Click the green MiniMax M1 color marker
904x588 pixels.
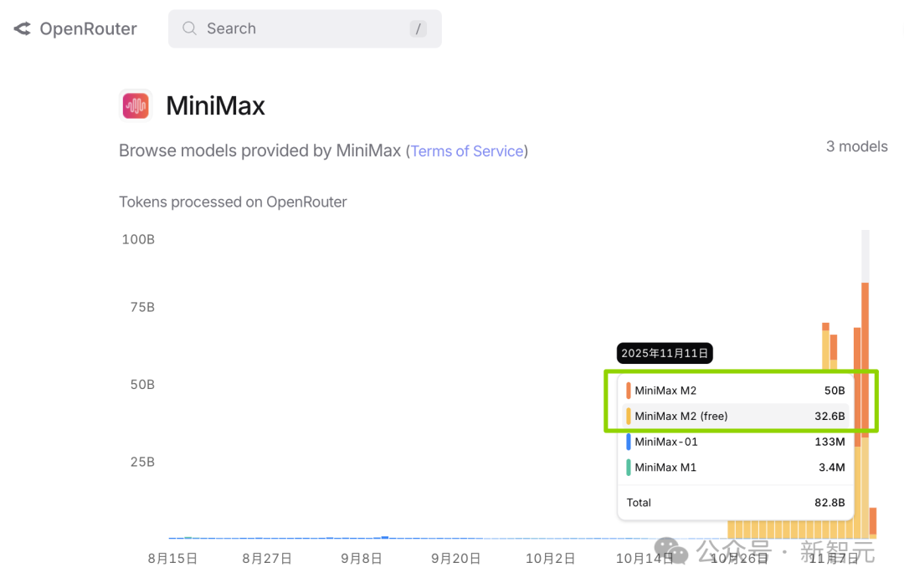(629, 467)
